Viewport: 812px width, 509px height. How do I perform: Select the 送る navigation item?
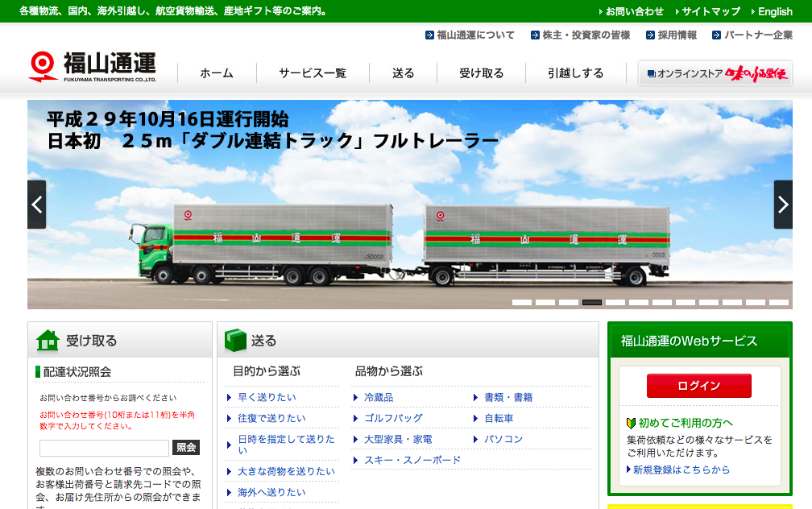pyautogui.click(x=403, y=73)
